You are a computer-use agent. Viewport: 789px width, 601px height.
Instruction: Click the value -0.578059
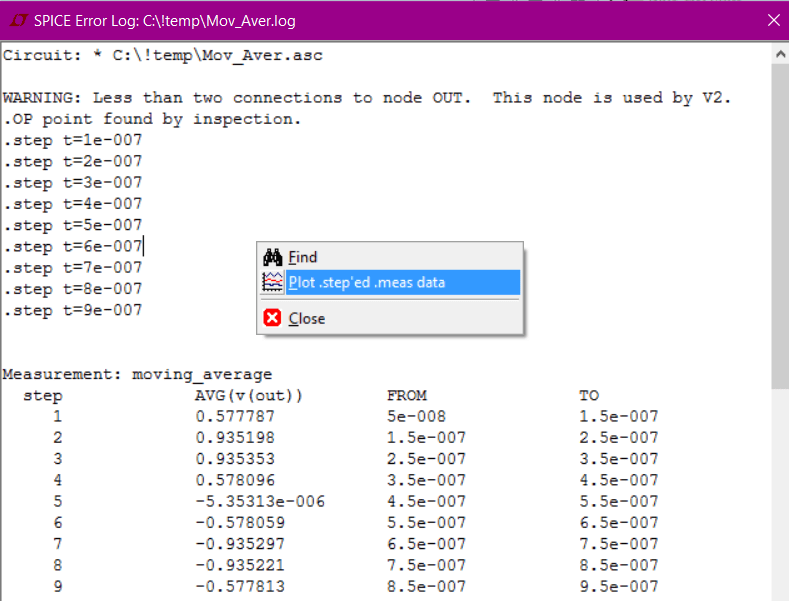tap(240, 522)
